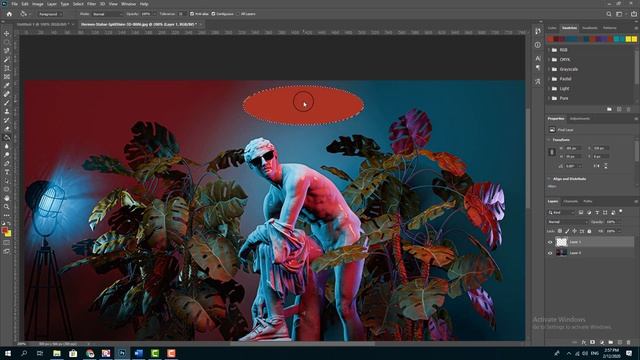The image size is (640, 360).
Task: Toggle Lock transparent pixels
Action: click(x=560, y=231)
